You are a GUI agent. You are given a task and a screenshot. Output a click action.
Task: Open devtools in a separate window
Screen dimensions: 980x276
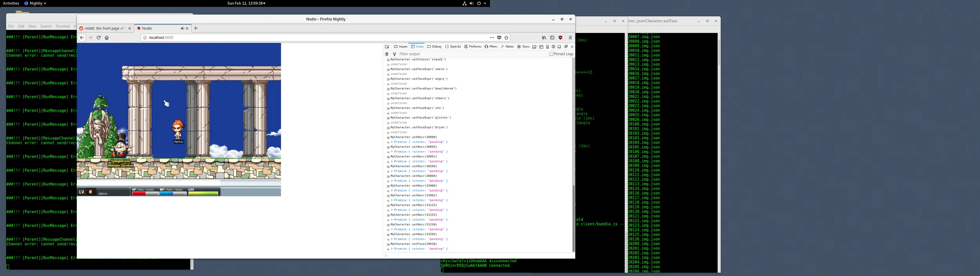pos(566,47)
